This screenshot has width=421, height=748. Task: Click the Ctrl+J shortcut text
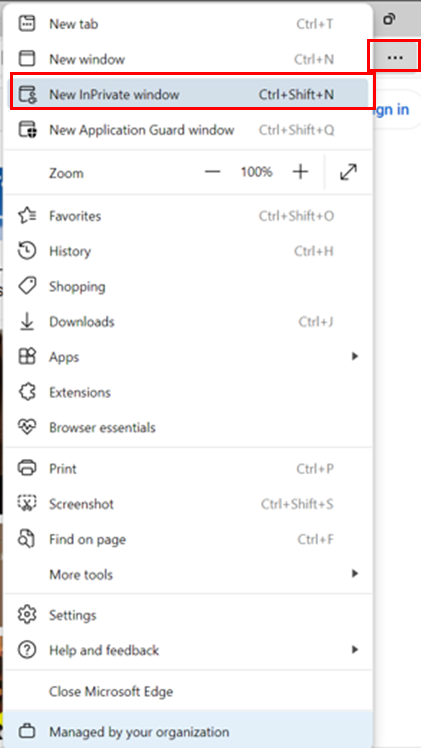[x=316, y=322]
